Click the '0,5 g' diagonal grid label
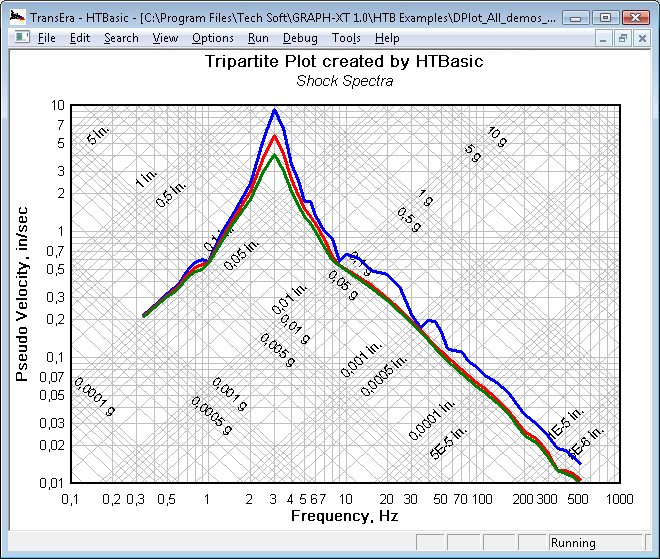Screen dimensions: 660x559 tap(409, 220)
